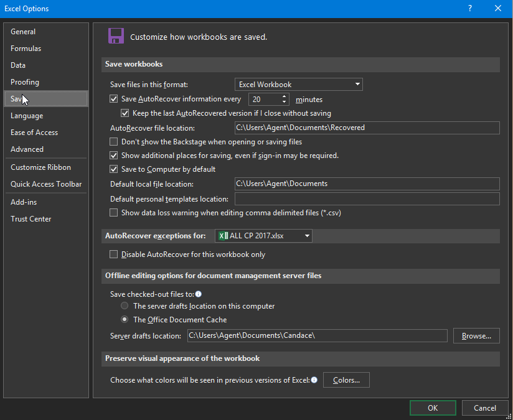Image resolution: width=513 pixels, height=420 pixels.
Task: Increase AutoRecover minutes with up arrow
Action: tap(284, 96)
